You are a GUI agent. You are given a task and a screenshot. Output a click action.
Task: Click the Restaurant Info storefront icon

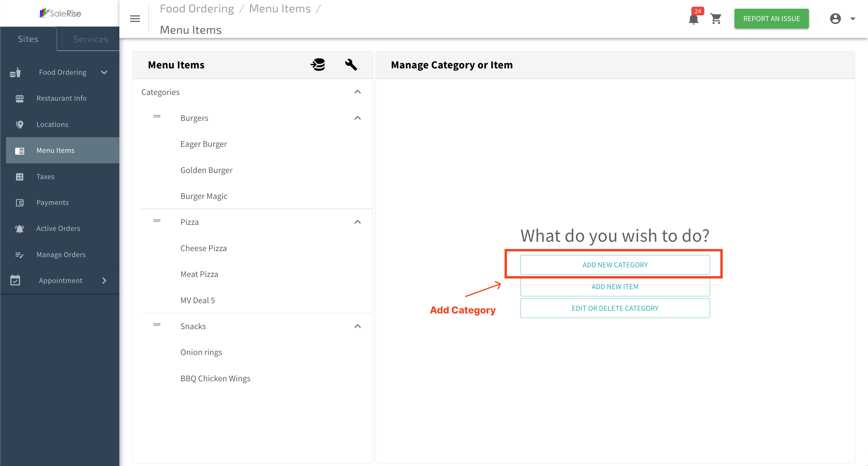pos(20,98)
